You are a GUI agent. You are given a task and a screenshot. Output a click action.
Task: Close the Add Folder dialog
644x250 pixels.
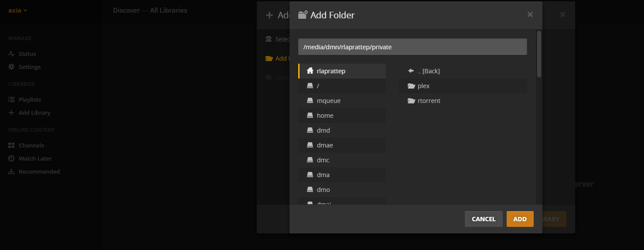coord(530,14)
